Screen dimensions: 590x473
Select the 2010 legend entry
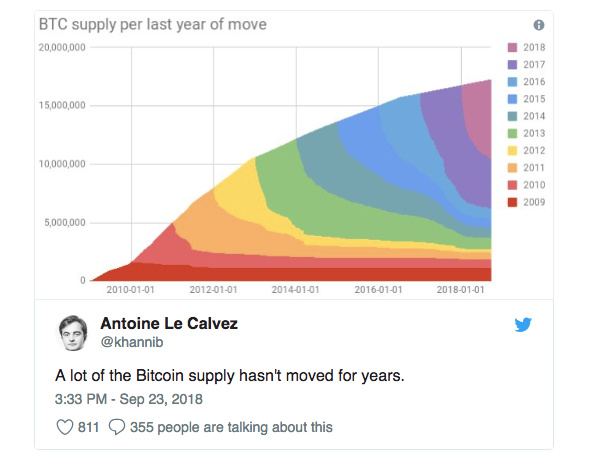526,185
